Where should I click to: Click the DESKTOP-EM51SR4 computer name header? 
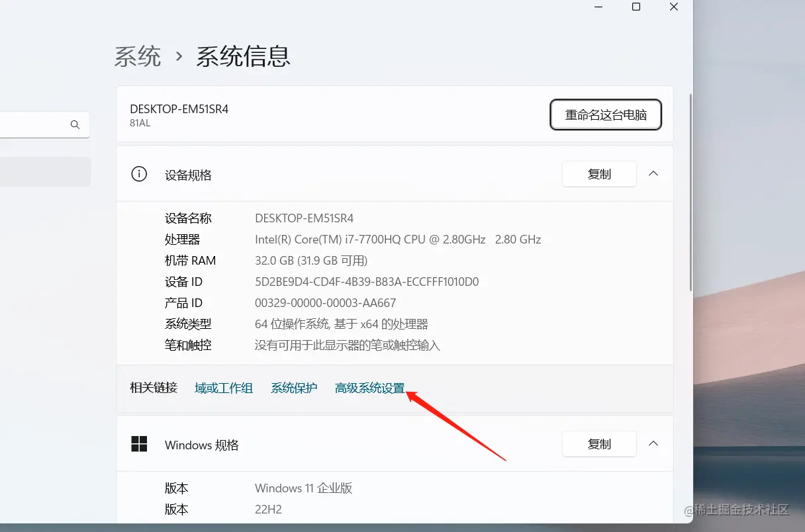pos(179,109)
